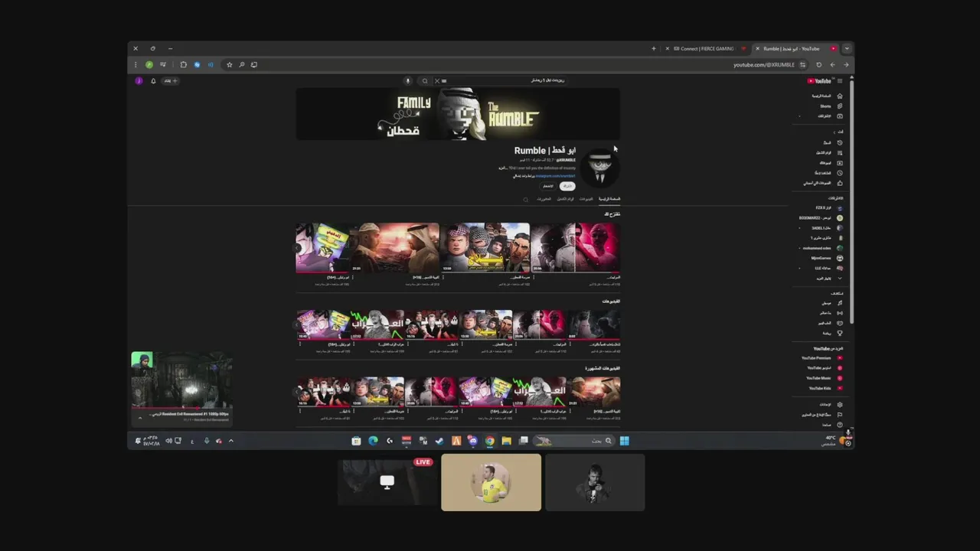Bookmark this page with star
The height and width of the screenshot is (551, 980).
pyautogui.click(x=229, y=64)
